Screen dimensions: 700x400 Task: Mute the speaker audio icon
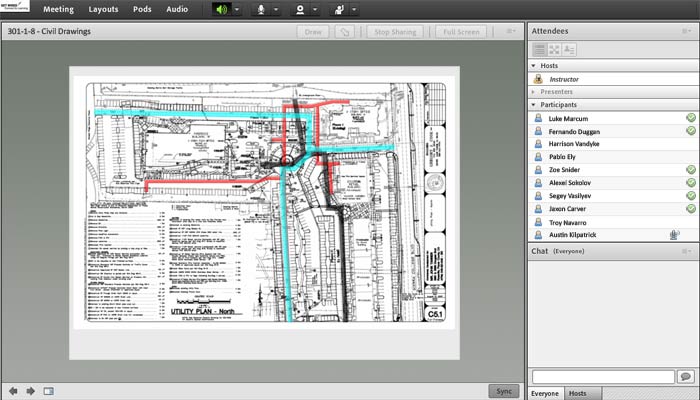point(221,9)
